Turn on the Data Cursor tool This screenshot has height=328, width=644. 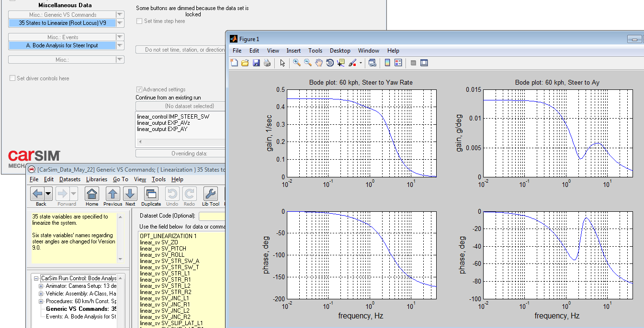tap(341, 63)
